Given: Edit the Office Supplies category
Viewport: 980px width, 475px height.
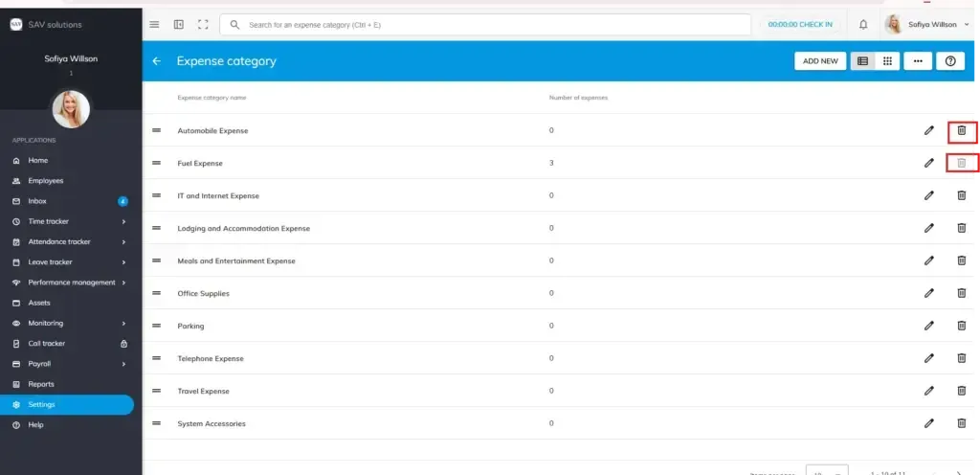Looking at the screenshot, I should point(929,293).
